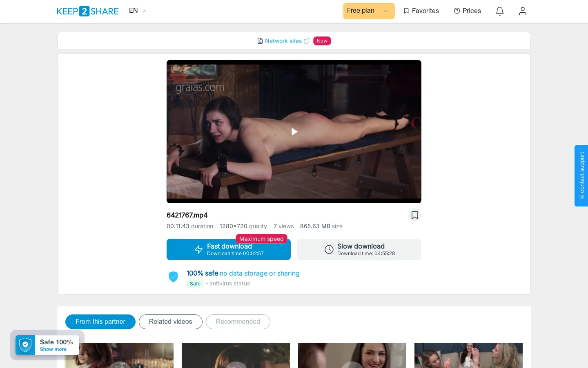Click Show more in Safe 100% widget
The height and width of the screenshot is (368, 588).
coord(53,349)
